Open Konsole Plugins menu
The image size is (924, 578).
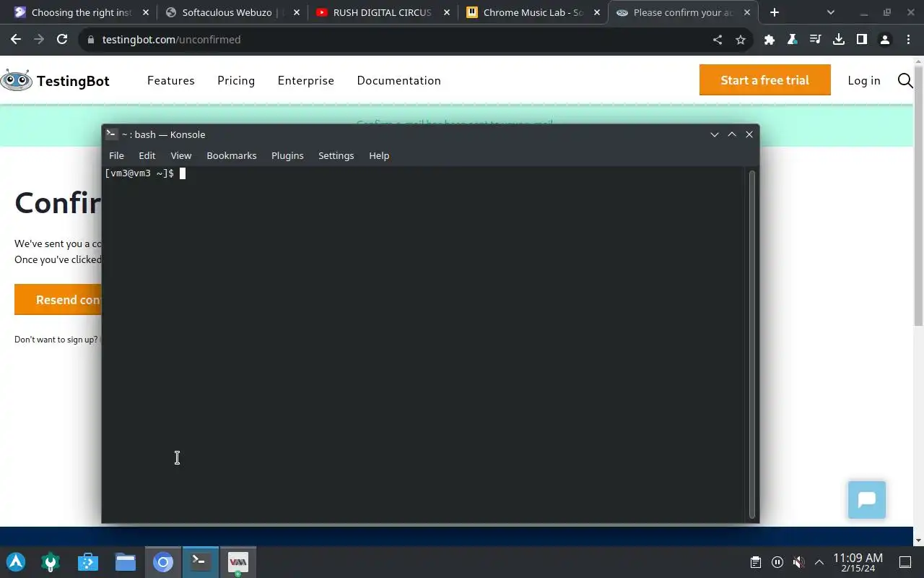pos(287,155)
